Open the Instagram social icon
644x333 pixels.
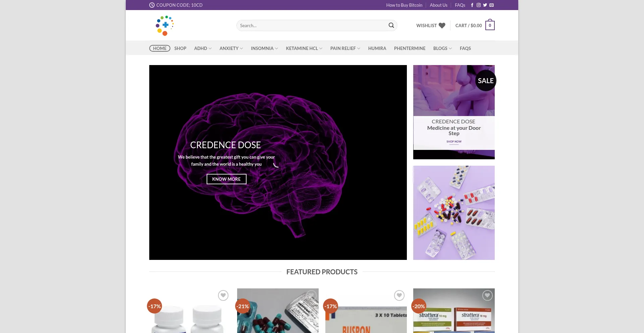[x=479, y=5]
